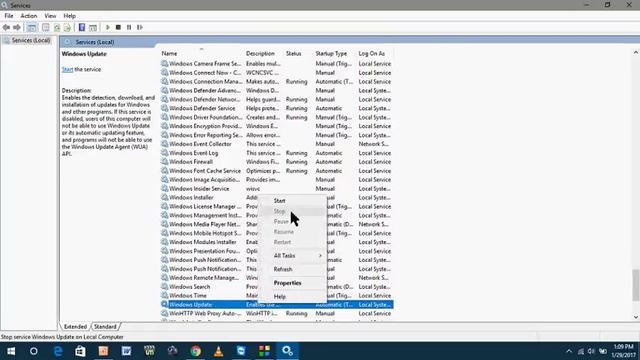Click the vertical scrollbar thumb
Image resolution: width=640 pixels, height=360 pixels.
click(636, 285)
